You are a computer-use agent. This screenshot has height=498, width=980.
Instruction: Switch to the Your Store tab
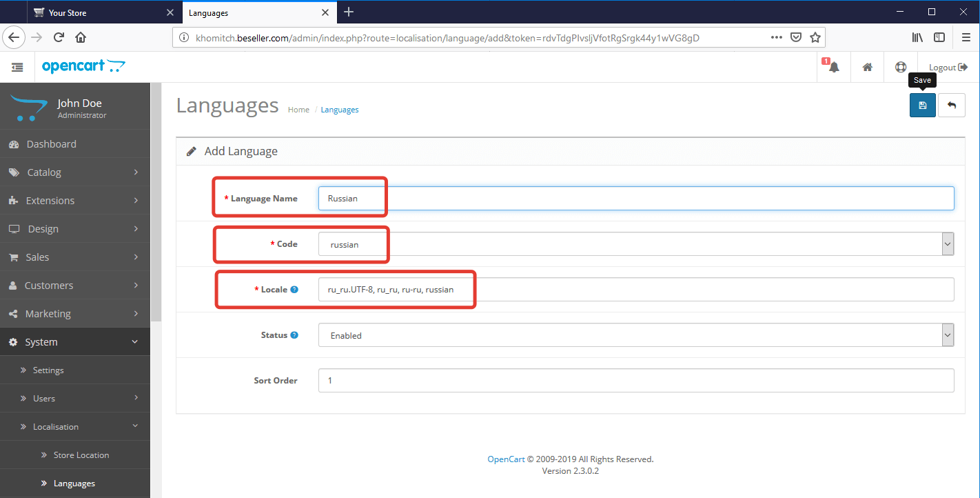point(105,12)
